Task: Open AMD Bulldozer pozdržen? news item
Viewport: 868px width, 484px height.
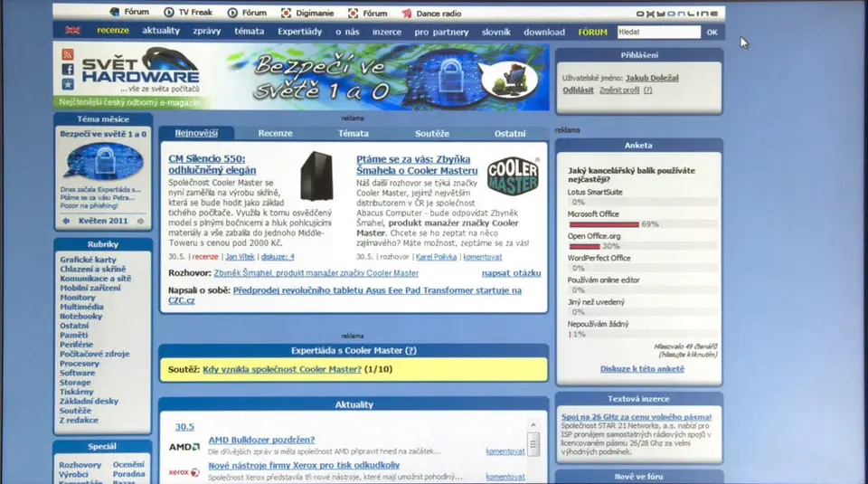Action: click(261, 440)
